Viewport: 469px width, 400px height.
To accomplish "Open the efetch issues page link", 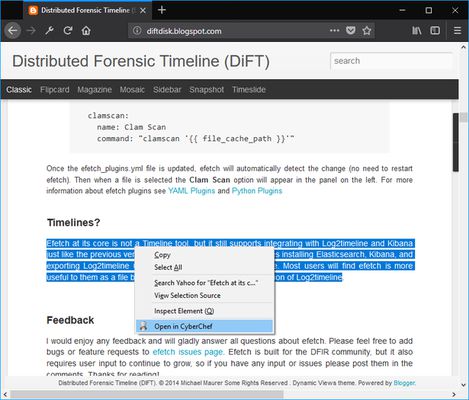I will click(x=188, y=352).
